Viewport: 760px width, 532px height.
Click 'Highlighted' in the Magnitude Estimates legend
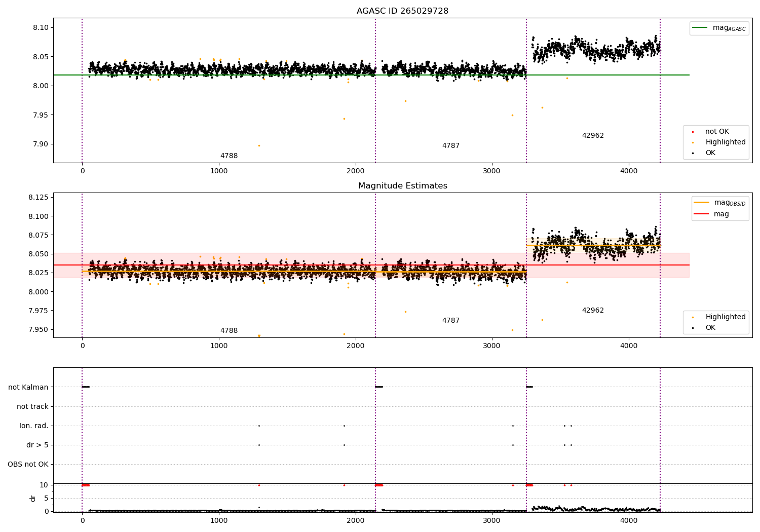click(x=726, y=317)
